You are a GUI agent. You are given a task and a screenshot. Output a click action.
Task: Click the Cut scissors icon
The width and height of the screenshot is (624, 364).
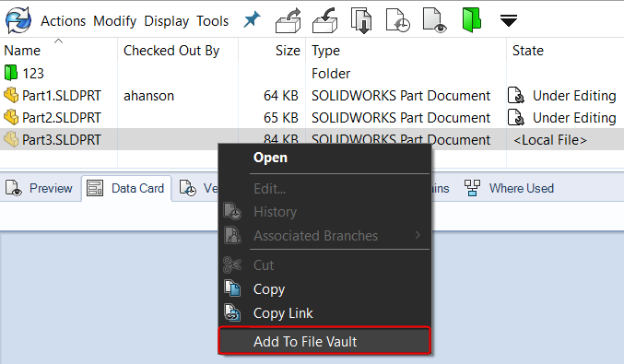232,265
